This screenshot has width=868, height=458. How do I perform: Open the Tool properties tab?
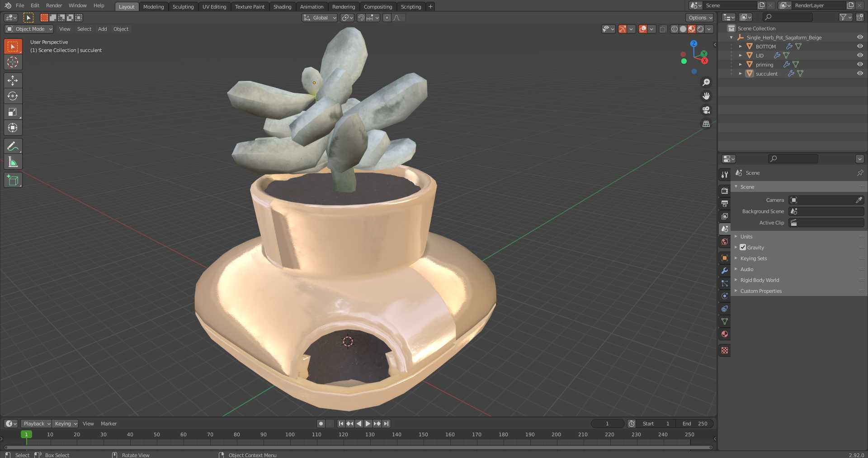[x=725, y=174]
